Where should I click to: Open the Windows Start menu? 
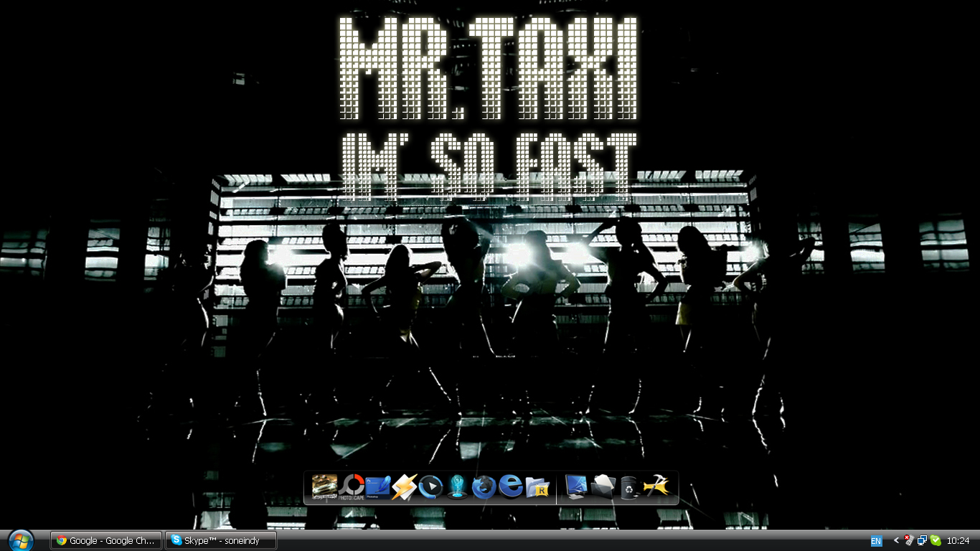pyautogui.click(x=20, y=540)
